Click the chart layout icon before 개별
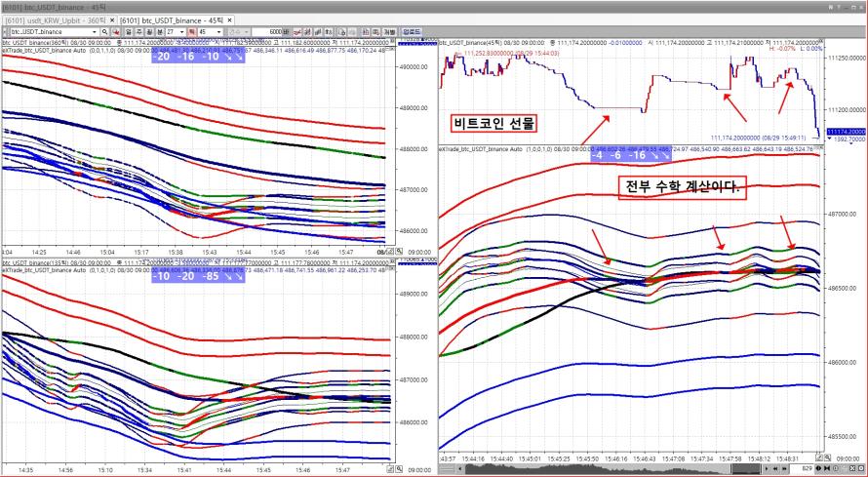Image resolution: width=868 pixels, height=477 pixels. click(366, 31)
